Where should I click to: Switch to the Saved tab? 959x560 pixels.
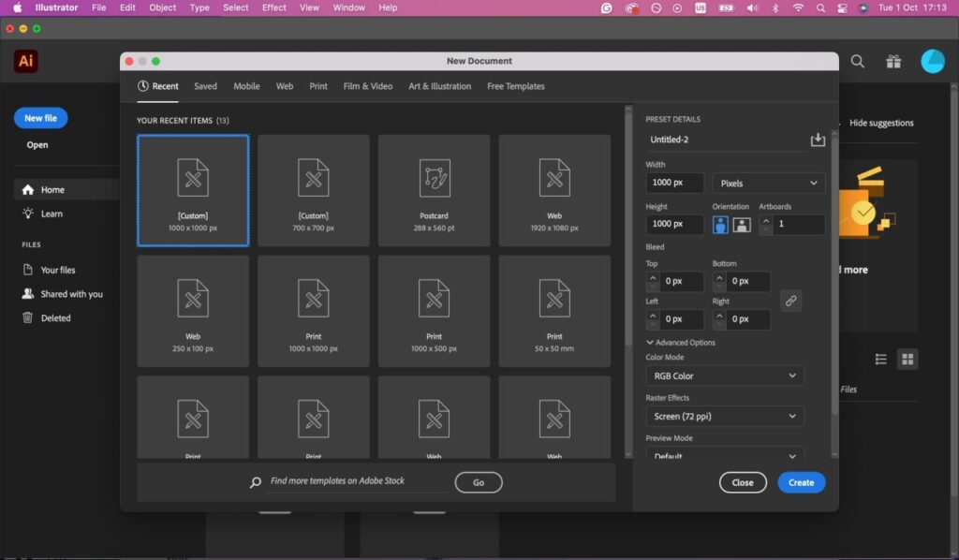205,86
